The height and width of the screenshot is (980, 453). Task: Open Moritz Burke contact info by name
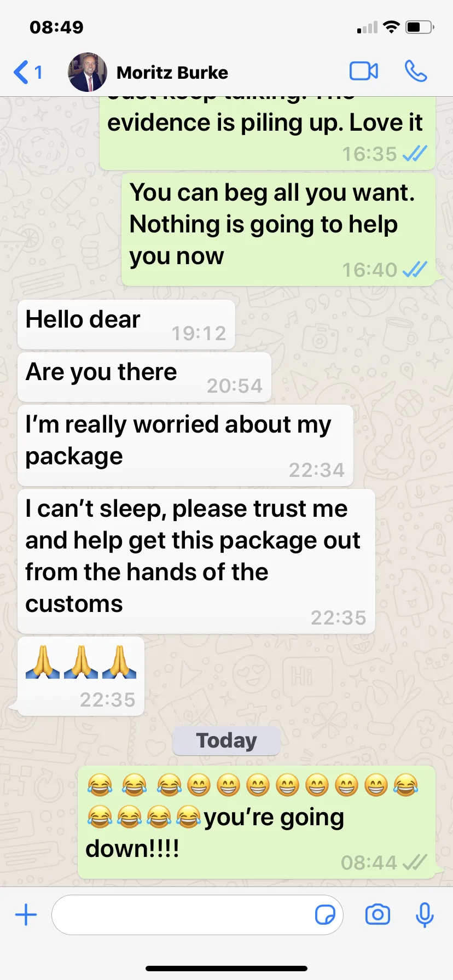coord(172,73)
